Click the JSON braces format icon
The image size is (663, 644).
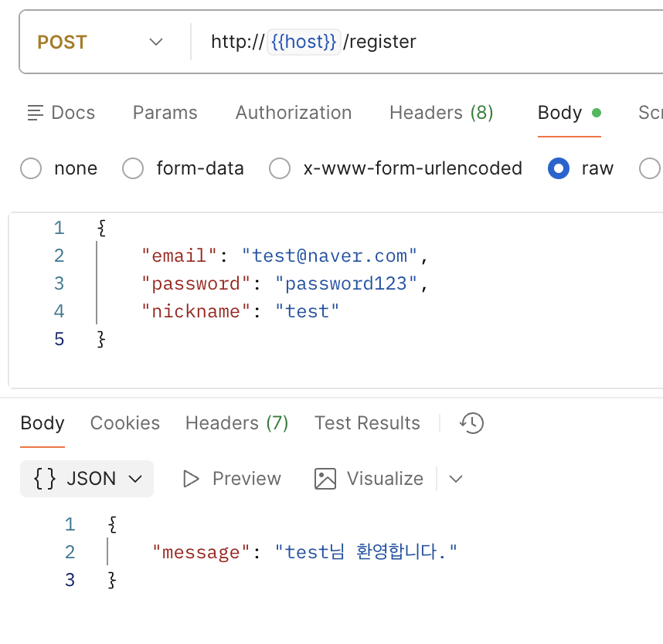pyautogui.click(x=45, y=479)
